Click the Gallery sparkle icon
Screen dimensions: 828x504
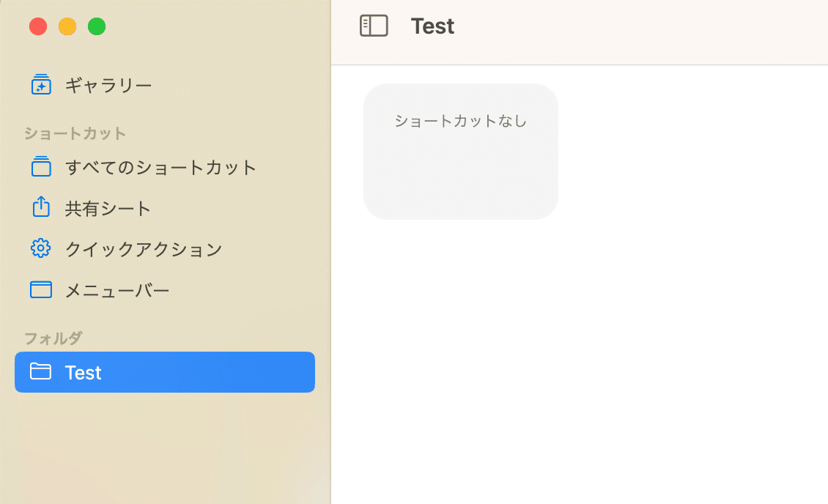tap(41, 84)
